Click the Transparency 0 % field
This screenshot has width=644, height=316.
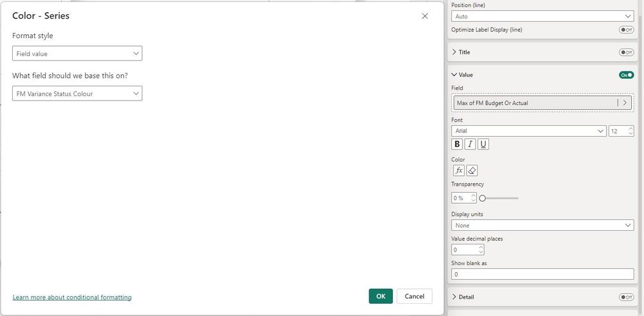click(x=460, y=198)
